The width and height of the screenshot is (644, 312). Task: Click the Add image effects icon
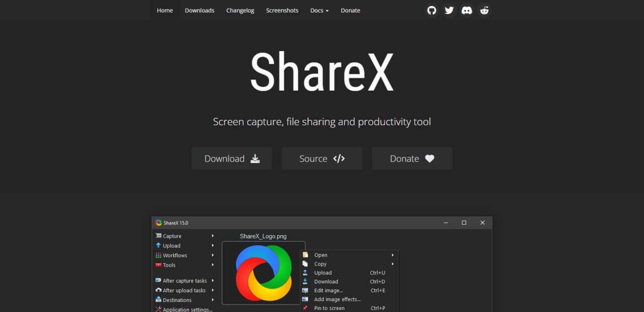(305, 299)
